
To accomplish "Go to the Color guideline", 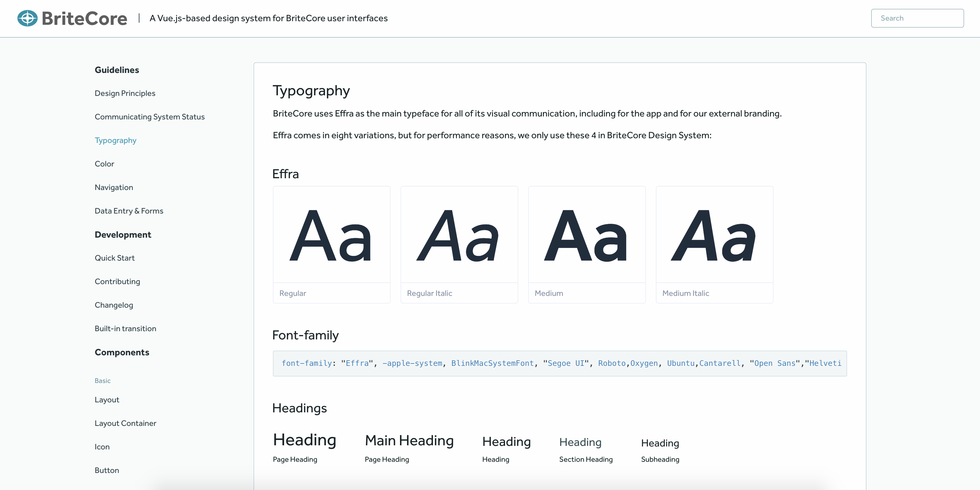I will pos(104,164).
